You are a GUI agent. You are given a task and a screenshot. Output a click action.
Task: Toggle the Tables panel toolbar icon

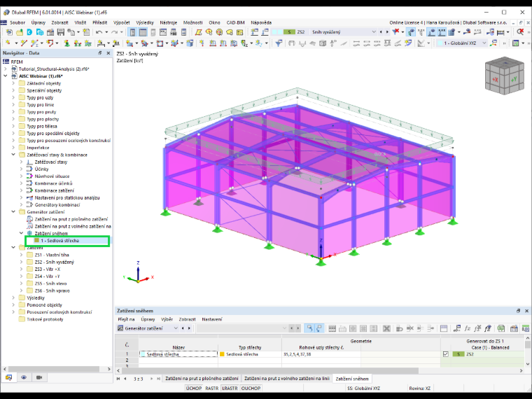click(x=143, y=32)
